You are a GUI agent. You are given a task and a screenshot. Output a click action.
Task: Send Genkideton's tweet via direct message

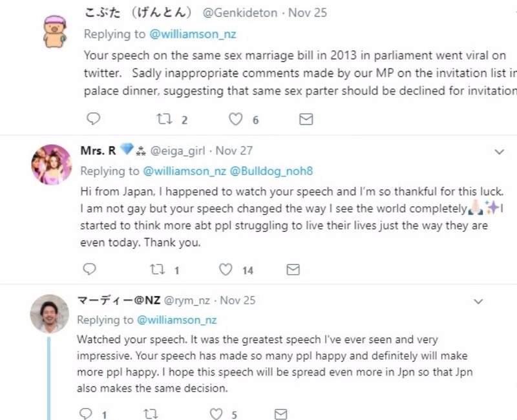pos(306,120)
